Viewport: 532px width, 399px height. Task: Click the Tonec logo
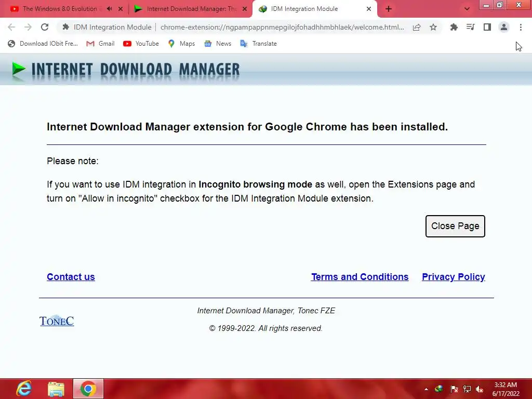57,321
